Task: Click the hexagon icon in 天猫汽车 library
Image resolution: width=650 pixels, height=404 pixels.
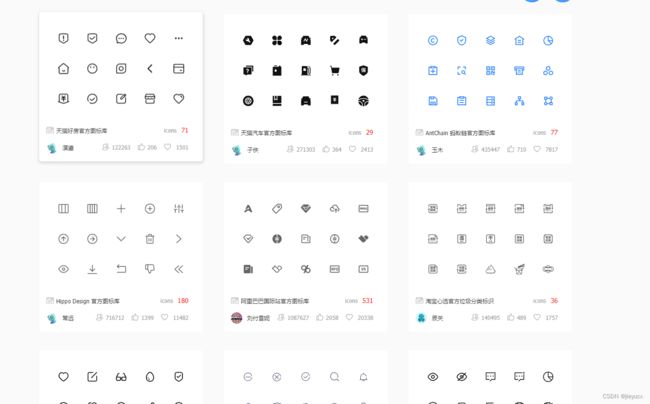Action: tap(248, 40)
